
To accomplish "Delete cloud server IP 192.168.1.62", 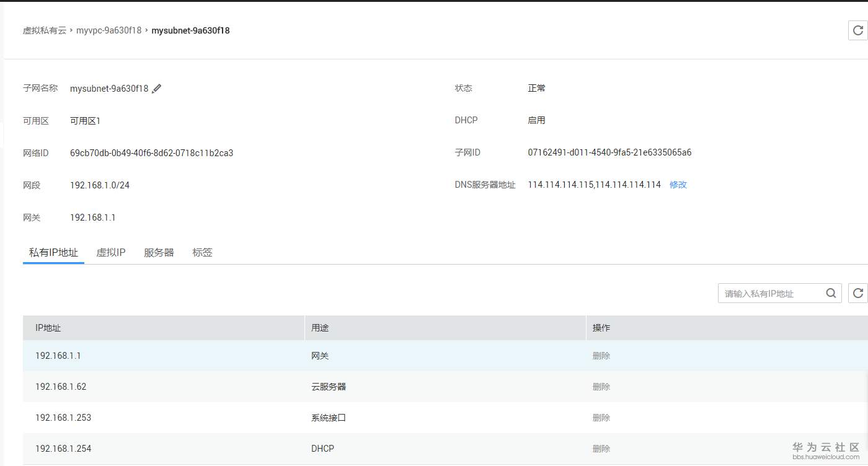I will [601, 386].
